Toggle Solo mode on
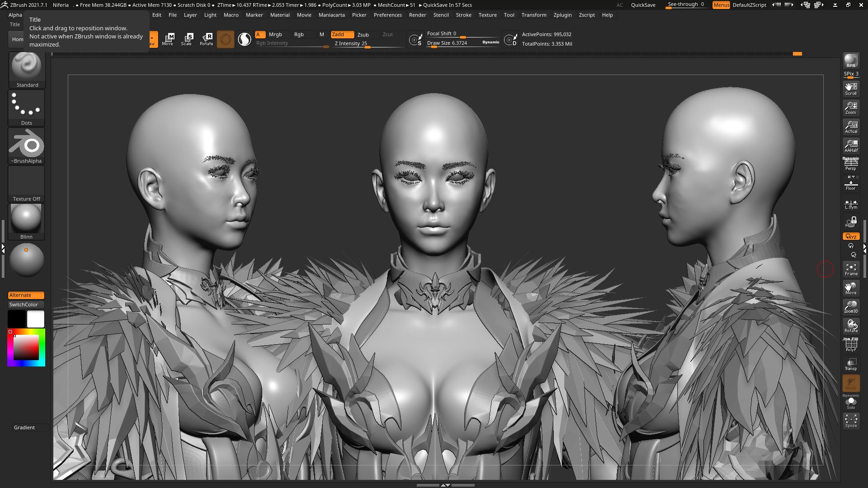The width and height of the screenshot is (868, 488). click(x=851, y=403)
